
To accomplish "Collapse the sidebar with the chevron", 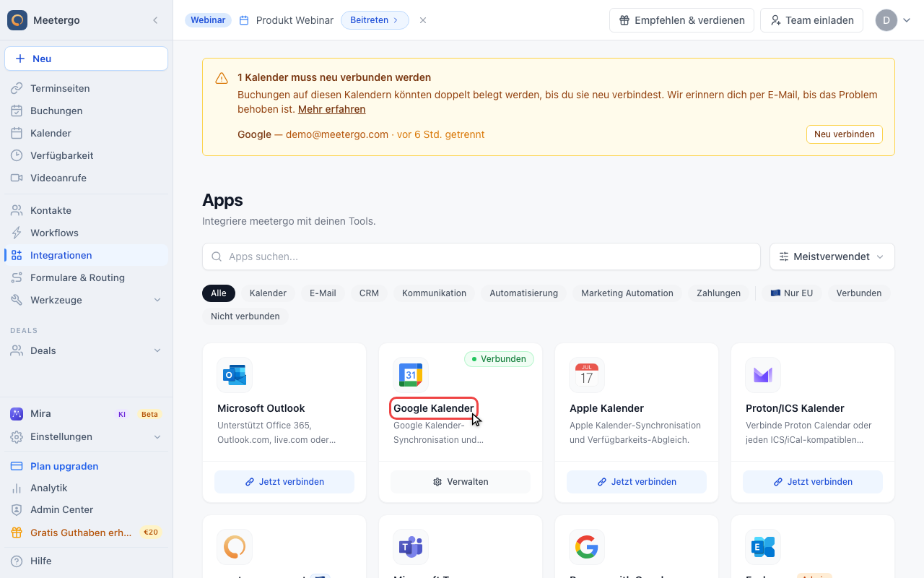I will 155,20.
